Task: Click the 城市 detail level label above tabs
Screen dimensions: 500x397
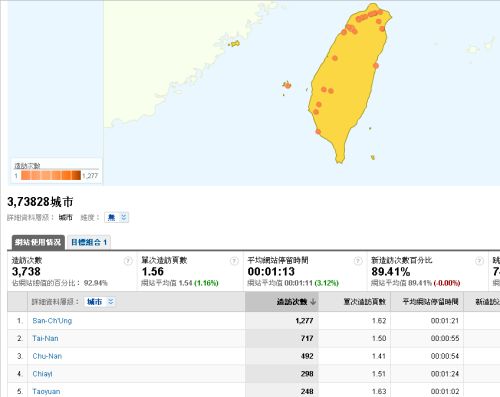Action: pyautogui.click(x=65, y=218)
